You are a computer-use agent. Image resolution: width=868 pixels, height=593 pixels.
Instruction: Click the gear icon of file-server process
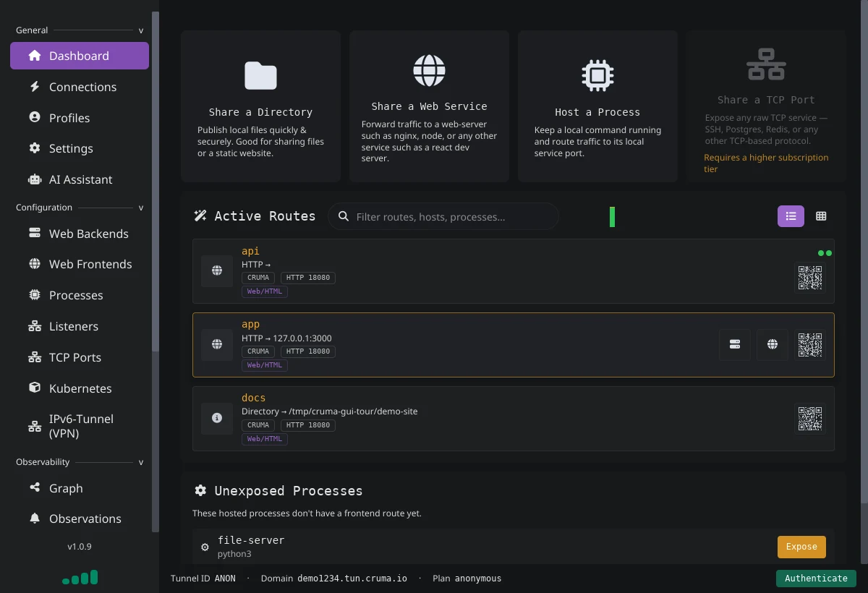click(205, 547)
